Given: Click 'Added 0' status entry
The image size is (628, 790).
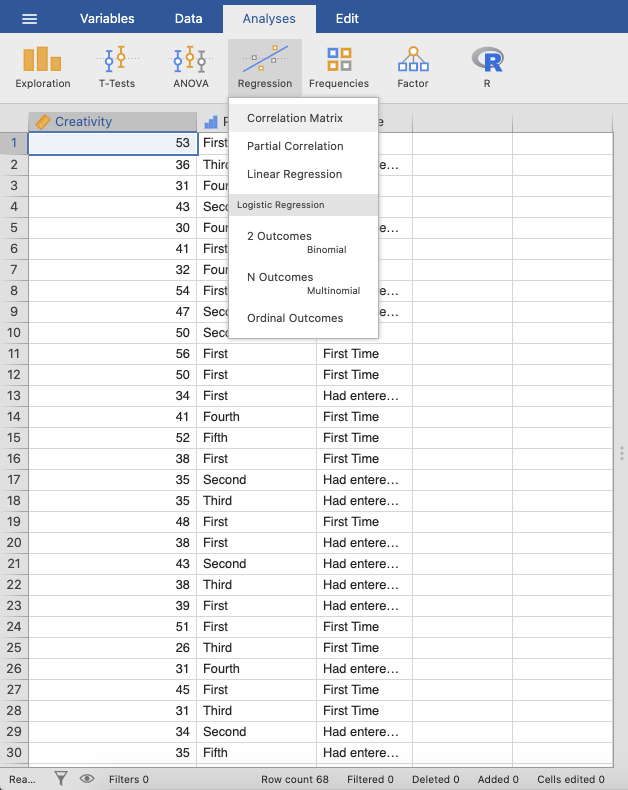Looking at the screenshot, I should coord(498,779).
